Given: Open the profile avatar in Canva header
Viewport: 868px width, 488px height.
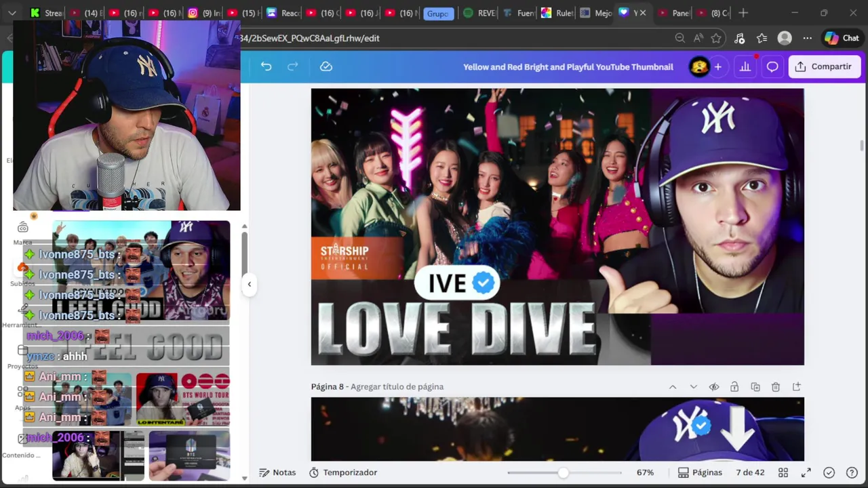Looking at the screenshot, I should [699, 66].
